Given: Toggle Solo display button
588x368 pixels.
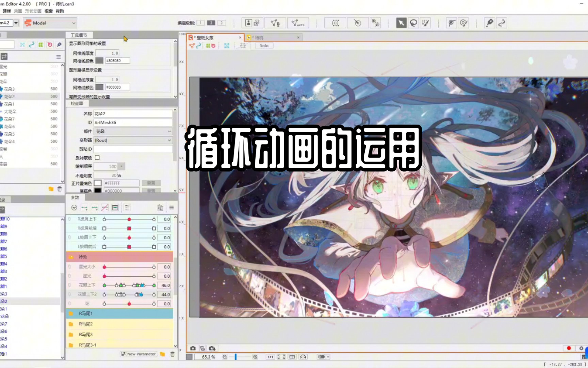Looking at the screenshot, I should 264,46.
